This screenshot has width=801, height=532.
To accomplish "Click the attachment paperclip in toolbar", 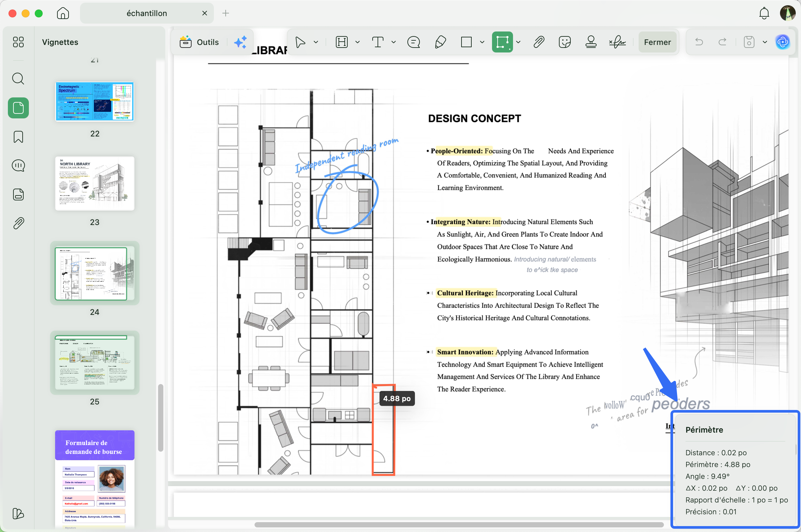I will 539,42.
